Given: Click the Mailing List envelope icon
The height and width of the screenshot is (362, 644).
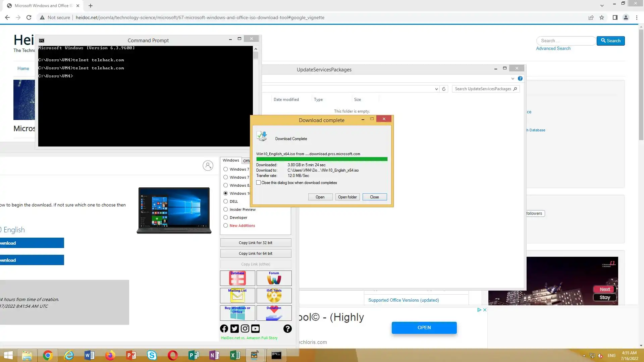Looking at the screenshot, I should coord(237,296).
